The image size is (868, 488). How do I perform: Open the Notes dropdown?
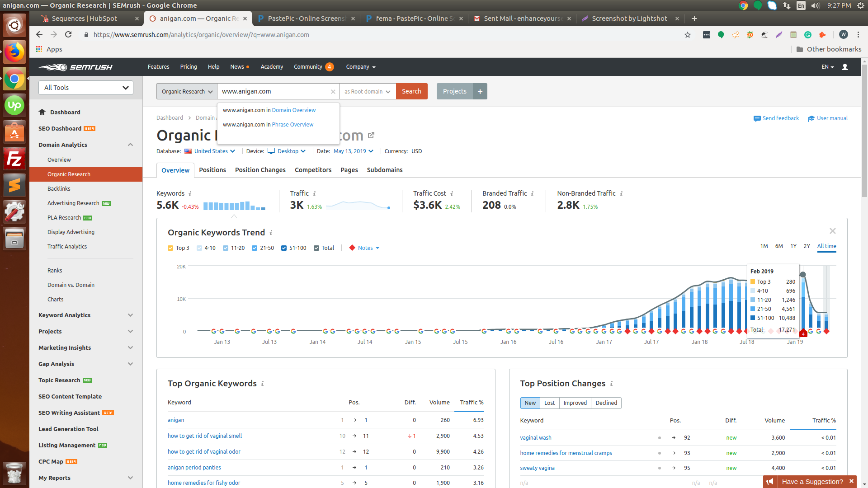[364, 248]
